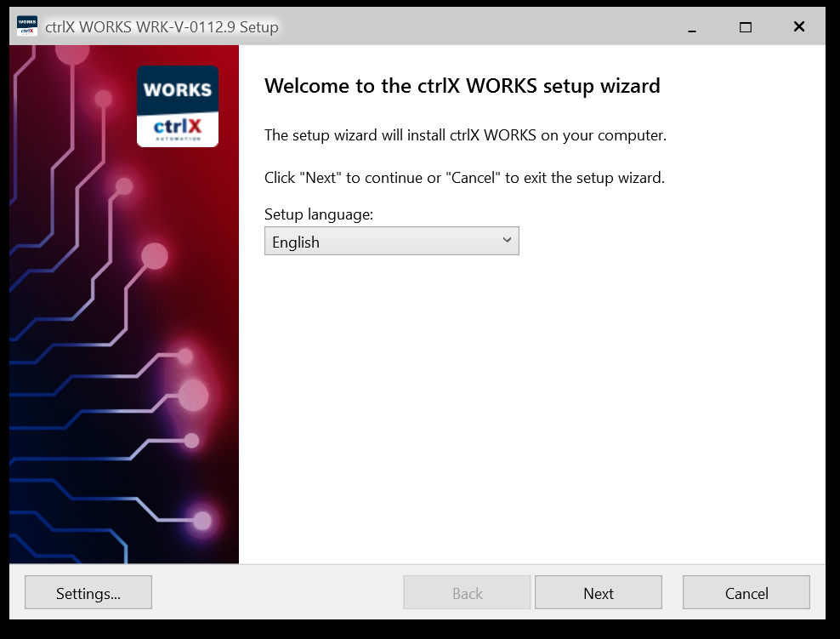
Task: Cancel the setup wizard
Action: (x=746, y=592)
